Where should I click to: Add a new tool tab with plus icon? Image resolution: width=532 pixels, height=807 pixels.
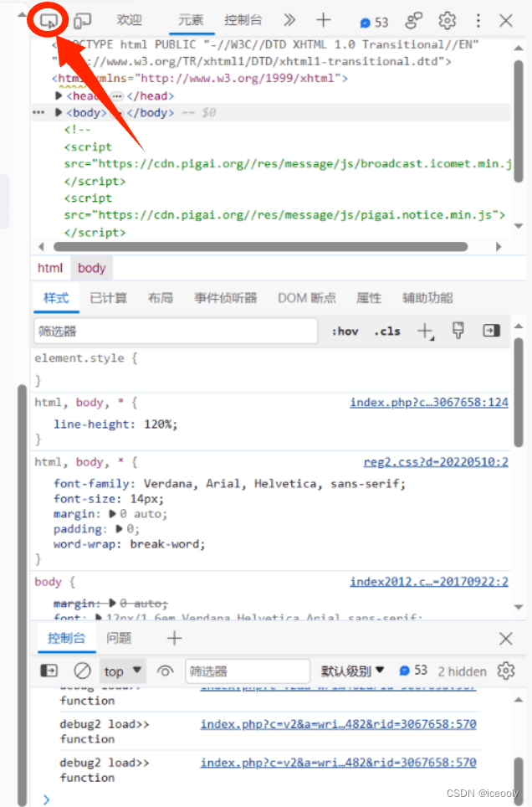coord(323,20)
